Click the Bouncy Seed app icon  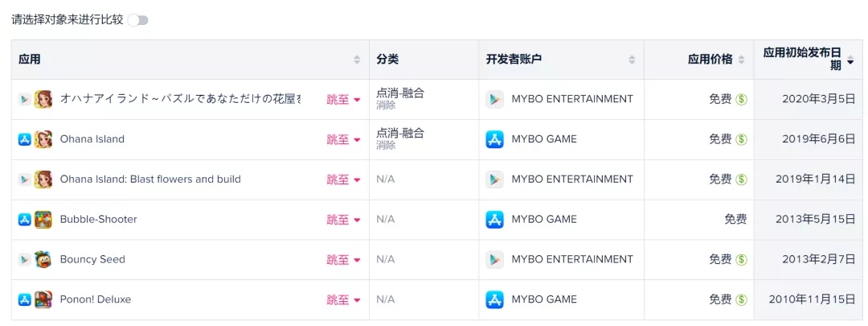click(x=43, y=260)
